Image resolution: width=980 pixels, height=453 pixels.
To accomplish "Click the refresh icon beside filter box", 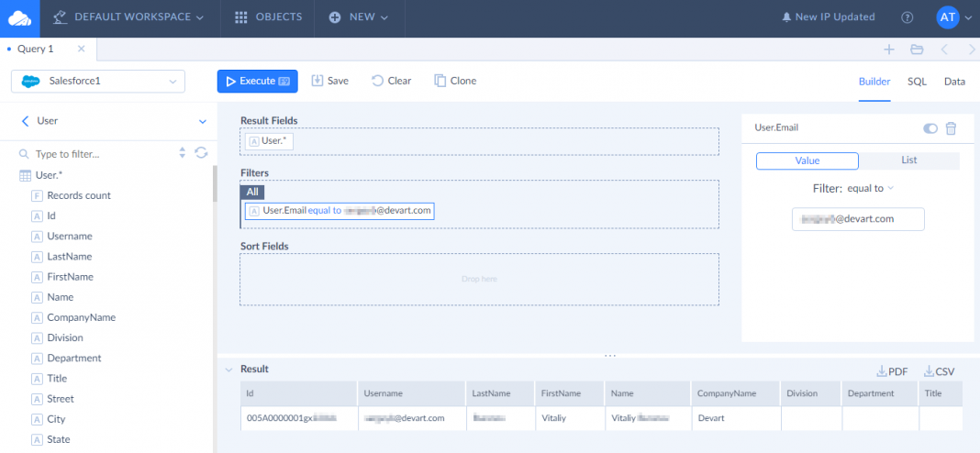I will pyautogui.click(x=201, y=153).
